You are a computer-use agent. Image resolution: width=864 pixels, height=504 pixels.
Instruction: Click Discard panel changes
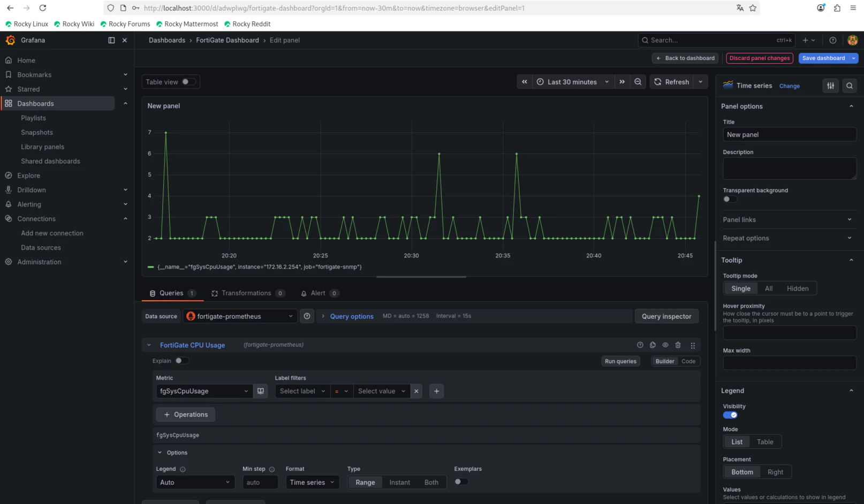click(760, 58)
